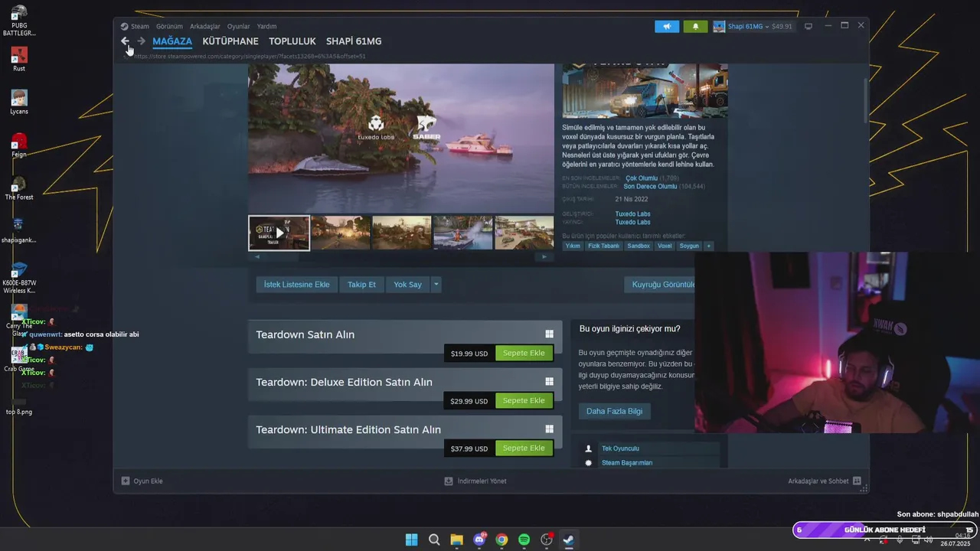Image resolution: width=980 pixels, height=551 pixels.
Task: Open Arkadaşlar ve Sohbet panel
Action: [x=825, y=481]
